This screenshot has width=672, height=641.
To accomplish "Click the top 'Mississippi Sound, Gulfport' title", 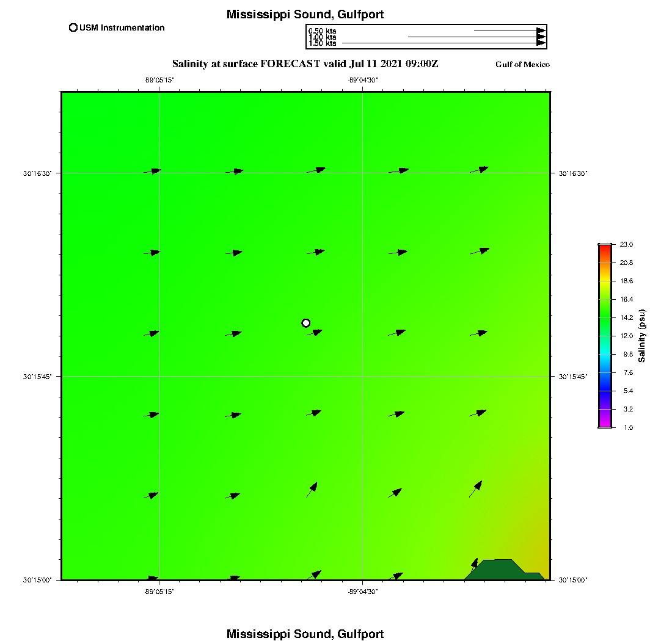I will point(305,15).
